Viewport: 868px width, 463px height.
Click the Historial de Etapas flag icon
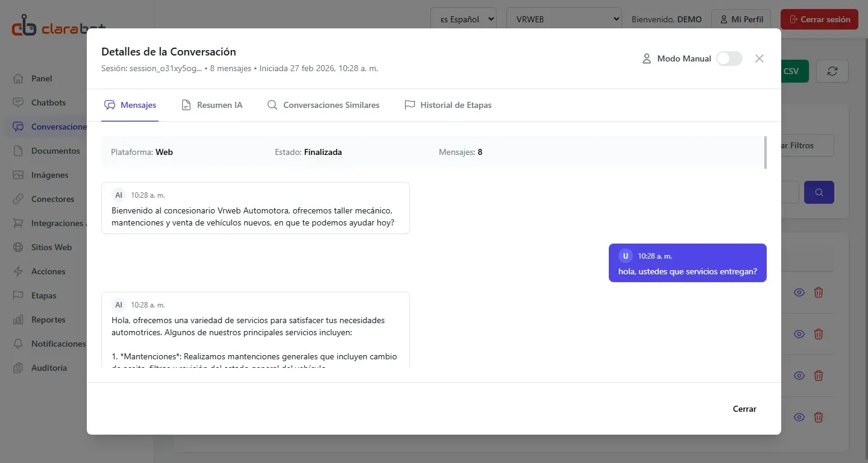tap(410, 105)
